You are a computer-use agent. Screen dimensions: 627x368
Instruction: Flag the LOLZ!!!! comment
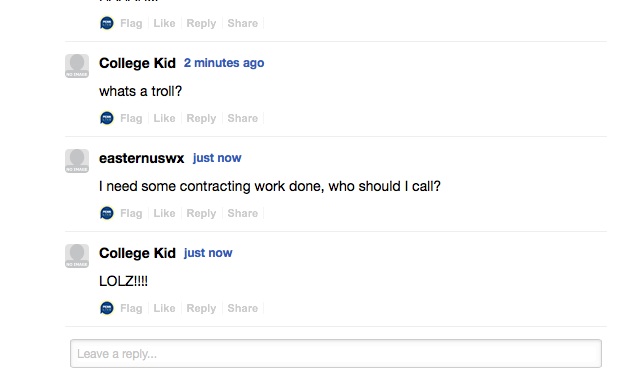131,308
